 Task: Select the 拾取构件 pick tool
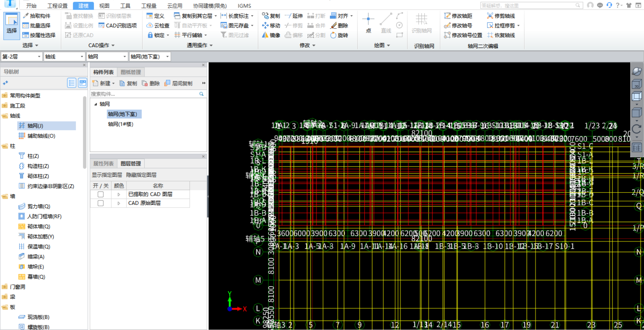click(x=37, y=16)
